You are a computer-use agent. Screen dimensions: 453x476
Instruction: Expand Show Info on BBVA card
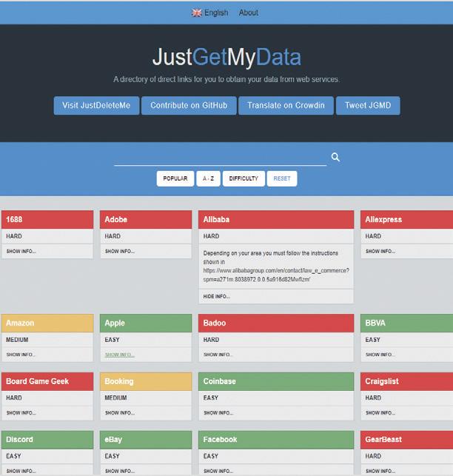(380, 355)
